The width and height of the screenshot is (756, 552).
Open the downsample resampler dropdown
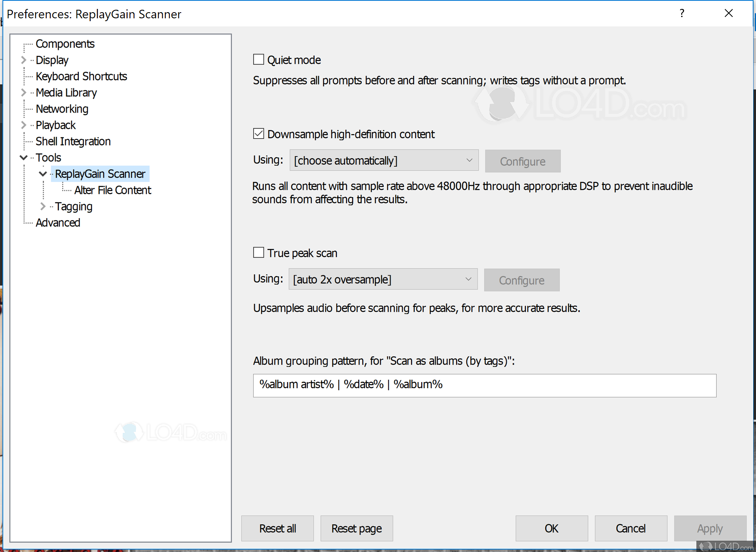click(384, 161)
